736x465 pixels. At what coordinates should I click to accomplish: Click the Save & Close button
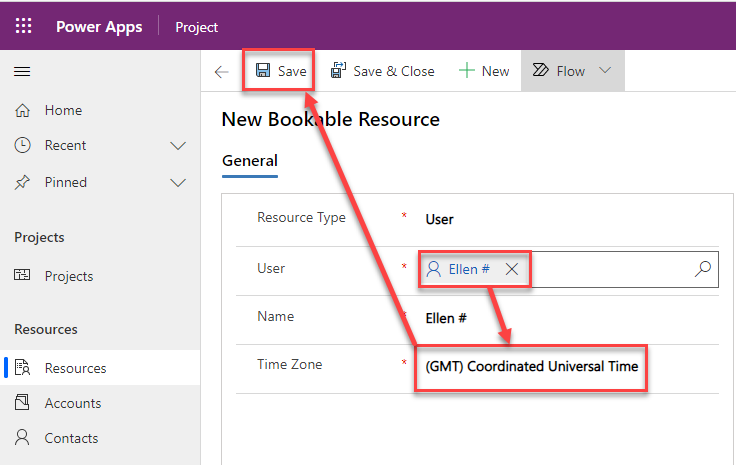[382, 71]
